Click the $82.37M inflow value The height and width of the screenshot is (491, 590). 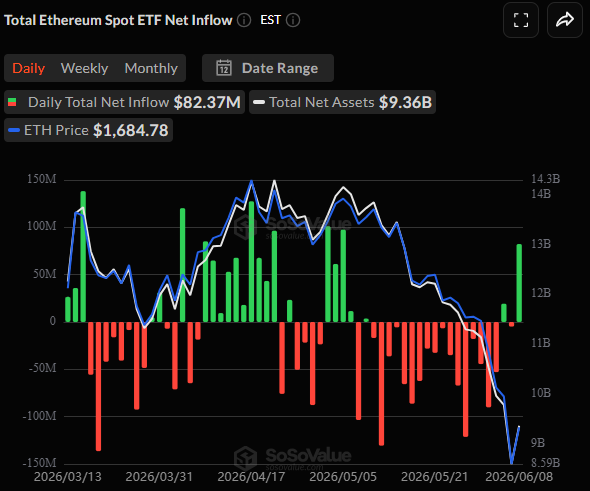tap(207, 102)
